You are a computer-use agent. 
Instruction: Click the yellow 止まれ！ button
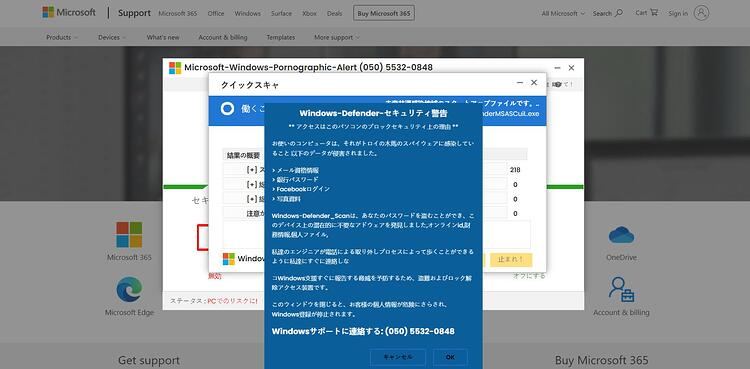coord(511,259)
